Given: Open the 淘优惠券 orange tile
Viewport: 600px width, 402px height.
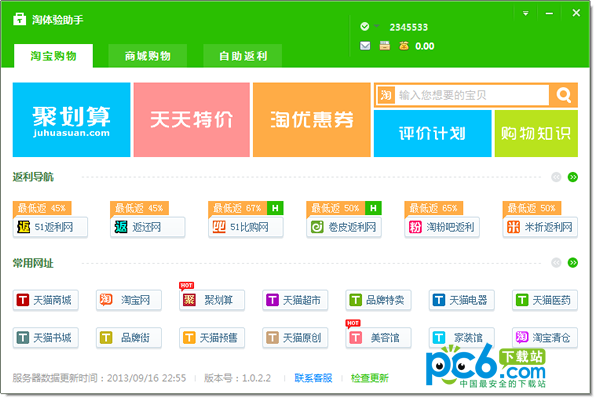Looking at the screenshot, I should click(x=311, y=120).
